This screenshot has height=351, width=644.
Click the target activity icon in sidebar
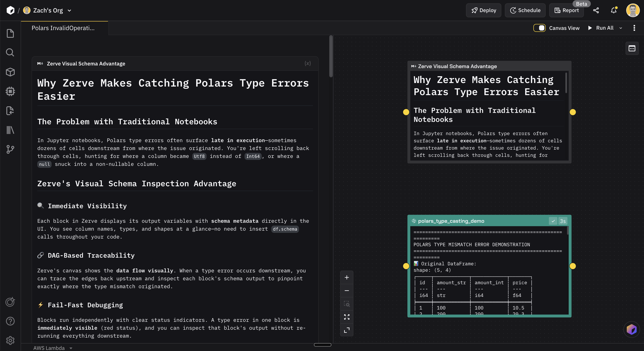pos(10,302)
